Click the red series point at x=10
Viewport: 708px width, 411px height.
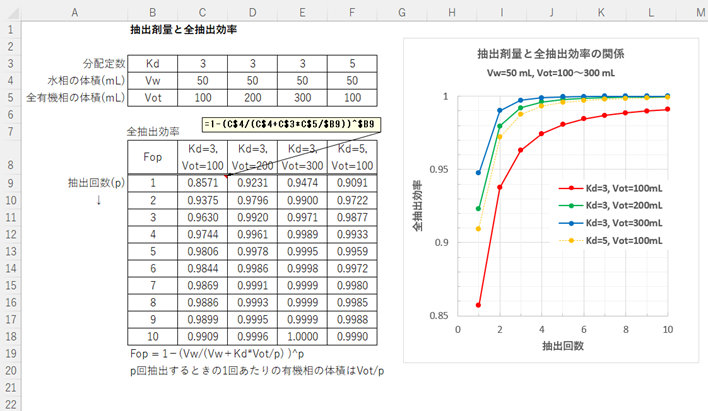click(668, 109)
